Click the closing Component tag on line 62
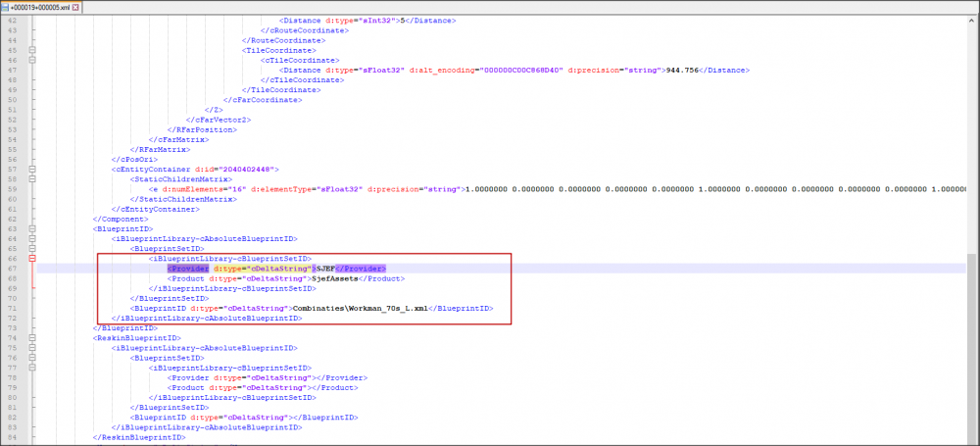The width and height of the screenshot is (980, 446). coord(115,219)
